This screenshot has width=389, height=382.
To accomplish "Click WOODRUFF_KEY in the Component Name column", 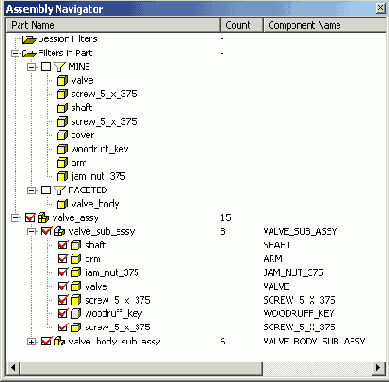I will (x=299, y=314).
